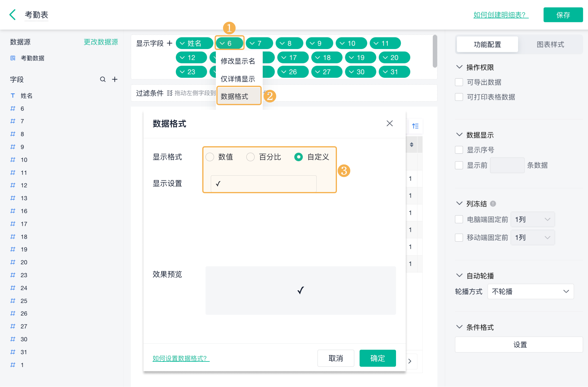Open 移动端固定前 column count dropdown
Screen dimensions: 588x387
[x=533, y=237]
